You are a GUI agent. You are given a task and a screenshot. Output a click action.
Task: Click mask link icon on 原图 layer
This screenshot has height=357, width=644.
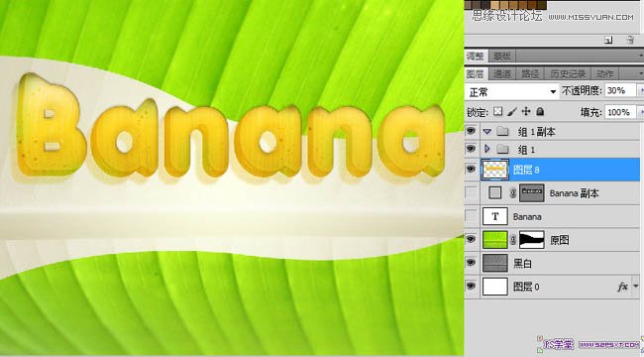(x=513, y=240)
